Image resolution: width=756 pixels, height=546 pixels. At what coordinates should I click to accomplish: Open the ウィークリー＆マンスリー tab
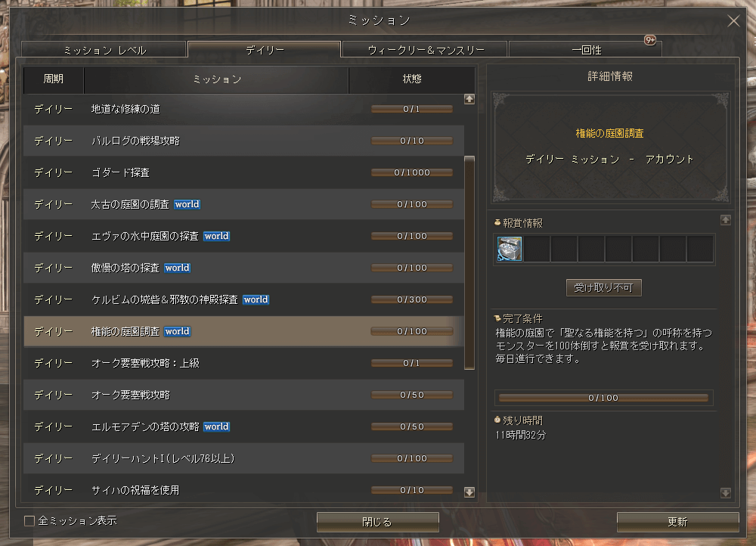tap(424, 48)
